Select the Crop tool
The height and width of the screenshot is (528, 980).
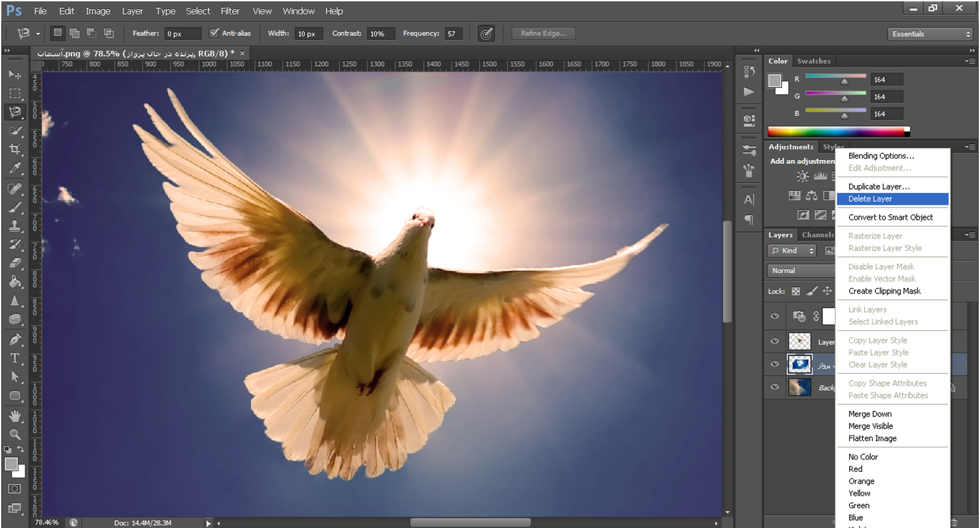(x=15, y=149)
